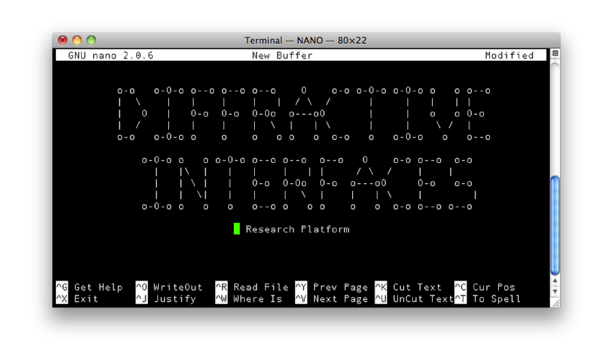Viewport: 601px width, 364px height.
Task: Click the 'UnCut Text' shortcut text
Action: click(423, 299)
